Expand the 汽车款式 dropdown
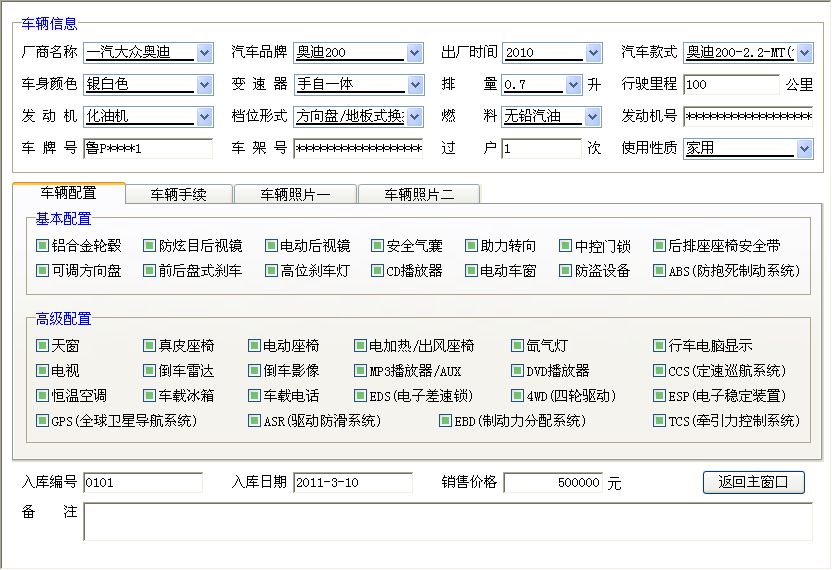Screen dimensions: 832x570 [x=804, y=53]
